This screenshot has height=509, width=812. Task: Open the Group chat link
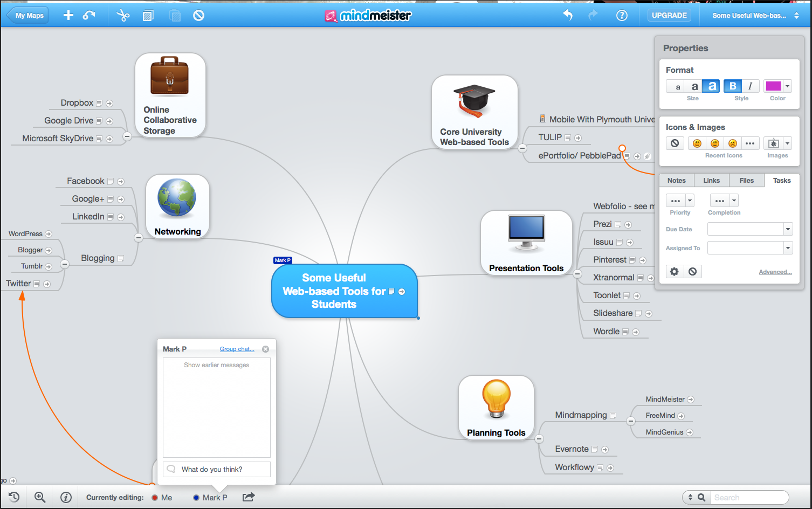pyautogui.click(x=237, y=349)
